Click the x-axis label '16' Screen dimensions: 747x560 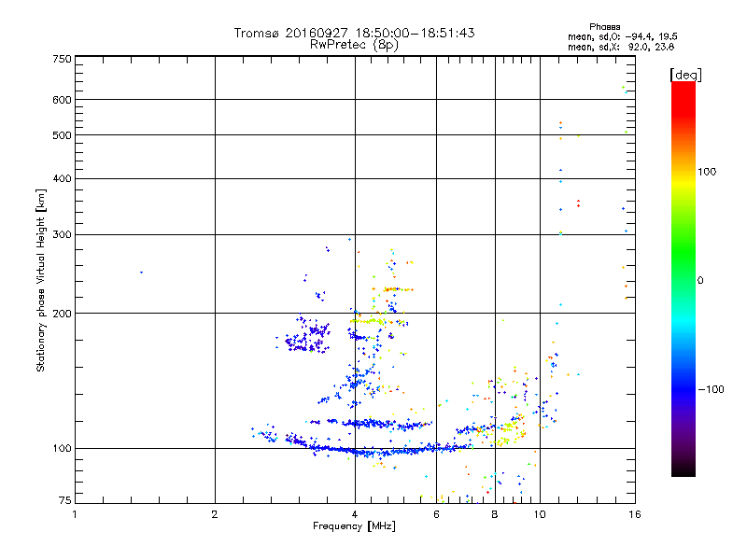pos(635,514)
